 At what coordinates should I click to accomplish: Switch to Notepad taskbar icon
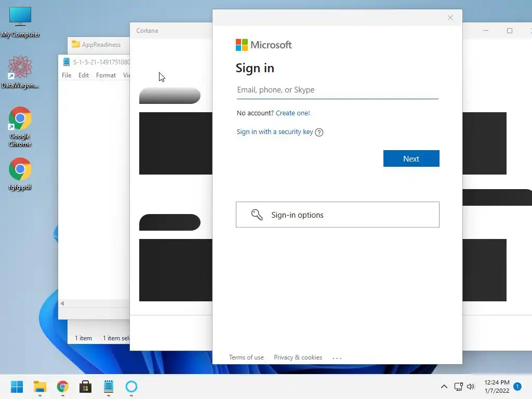coord(109,387)
